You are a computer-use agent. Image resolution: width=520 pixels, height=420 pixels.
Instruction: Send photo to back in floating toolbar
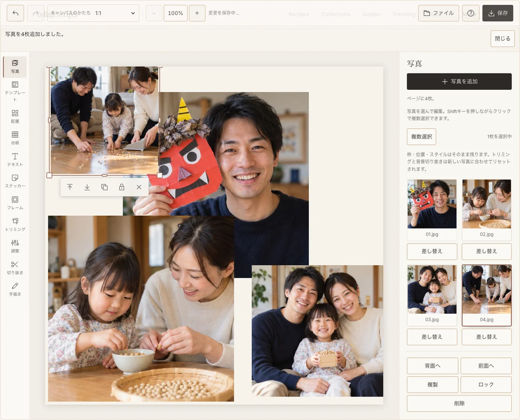[87, 187]
